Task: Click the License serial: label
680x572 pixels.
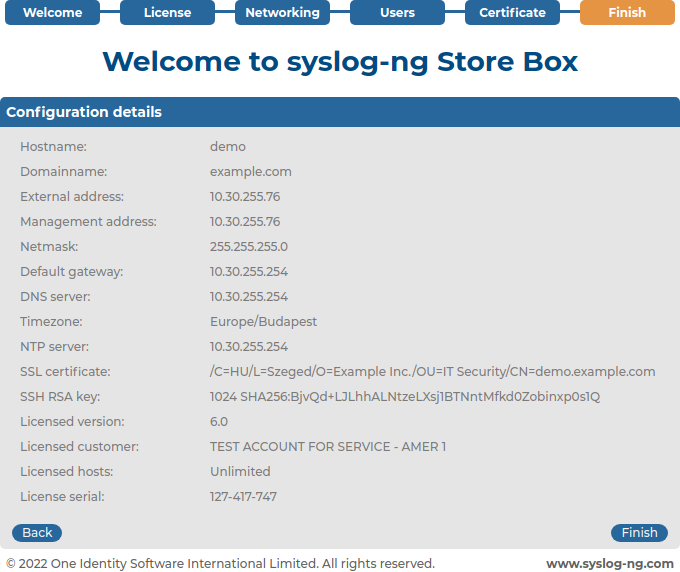Action: point(62,497)
